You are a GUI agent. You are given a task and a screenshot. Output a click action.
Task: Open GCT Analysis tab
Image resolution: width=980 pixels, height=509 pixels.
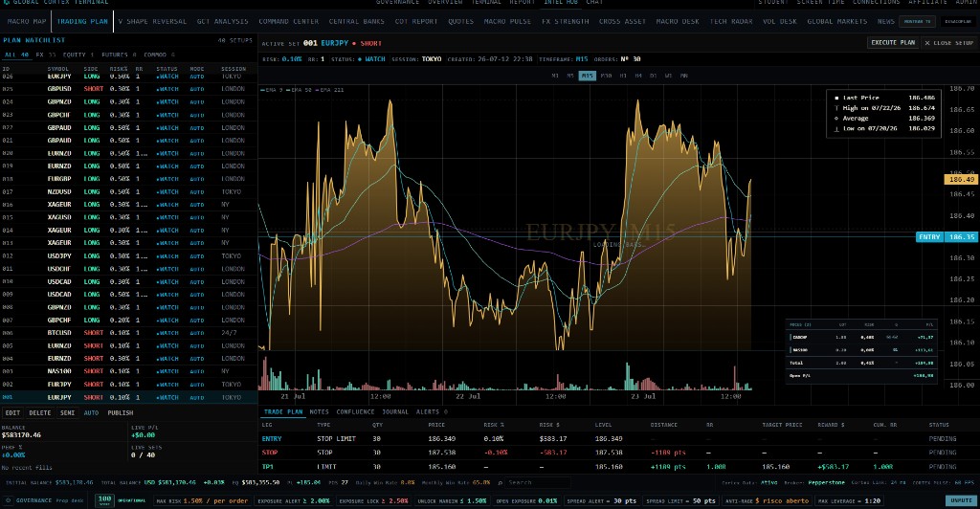tap(222, 21)
